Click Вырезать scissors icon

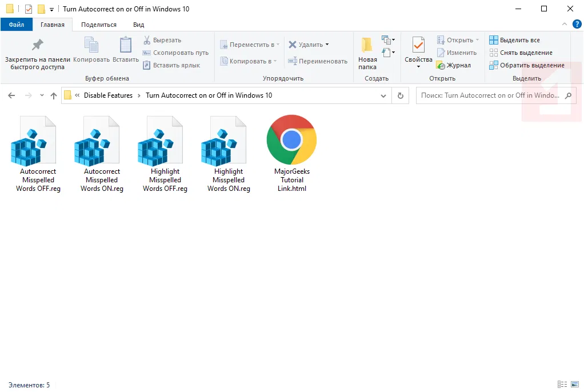click(147, 40)
